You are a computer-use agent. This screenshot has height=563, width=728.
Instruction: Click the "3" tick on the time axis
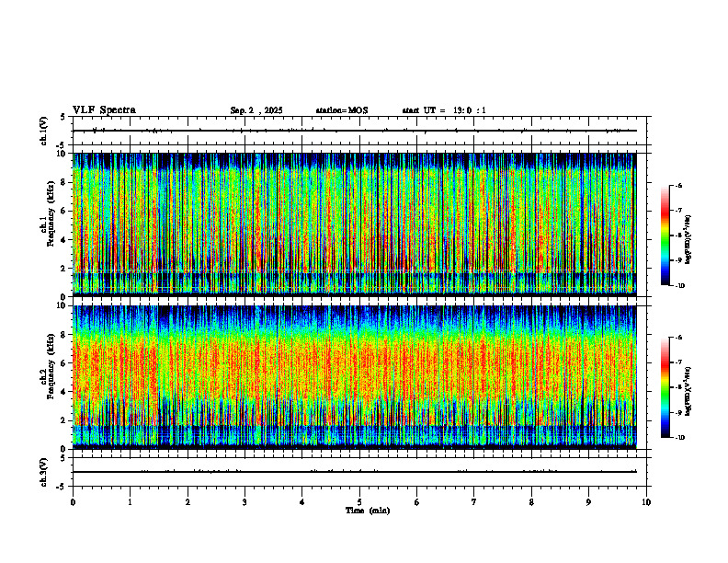[x=245, y=502]
